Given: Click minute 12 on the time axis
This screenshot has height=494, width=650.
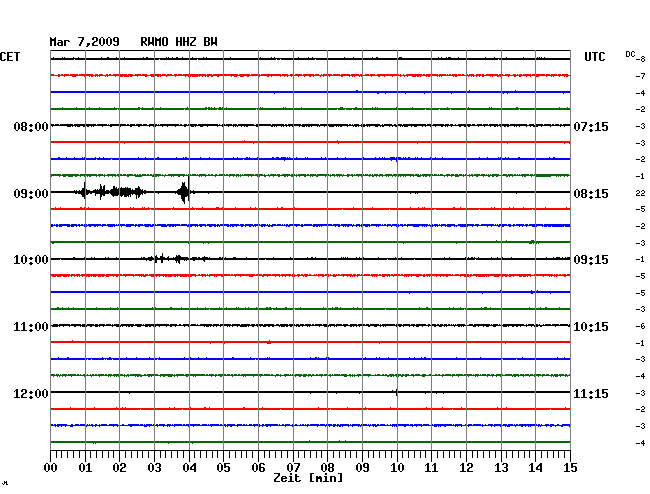Looking at the screenshot, I should pyautogui.click(x=466, y=468).
